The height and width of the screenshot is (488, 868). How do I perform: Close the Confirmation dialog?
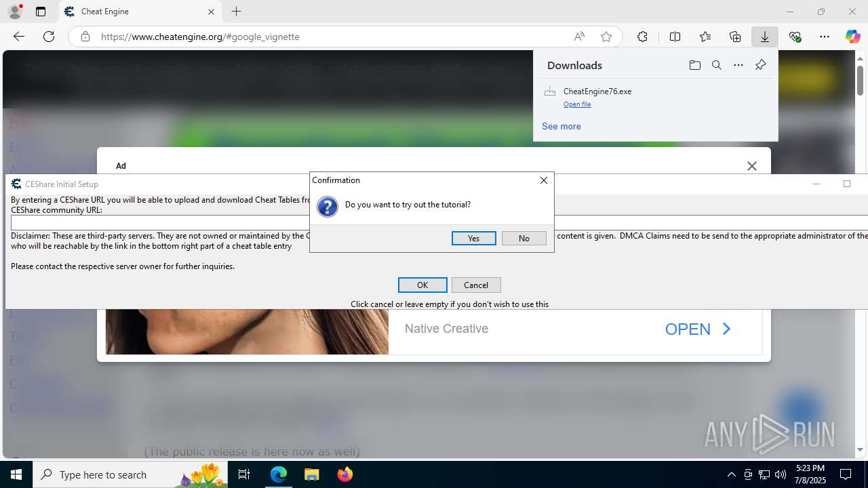pos(543,180)
